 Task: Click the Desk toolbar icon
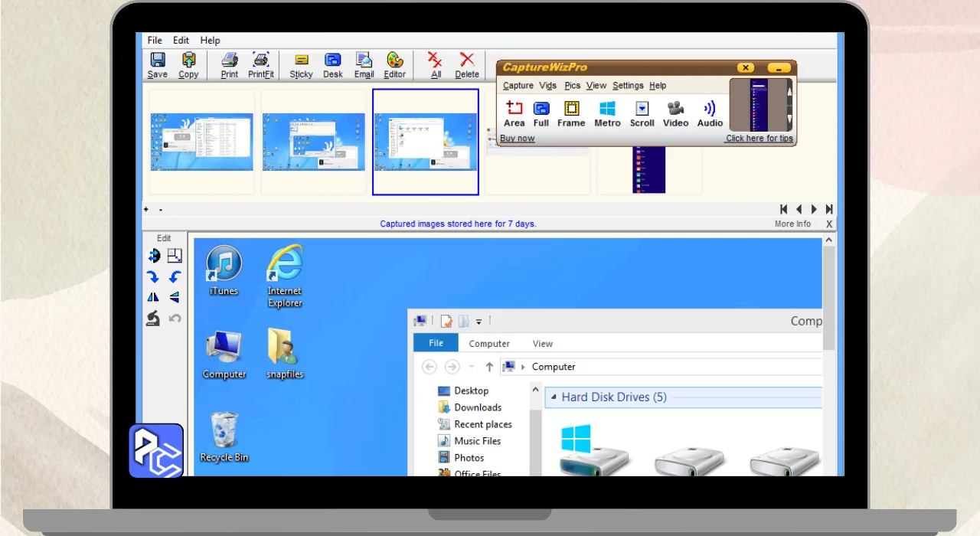tap(333, 65)
